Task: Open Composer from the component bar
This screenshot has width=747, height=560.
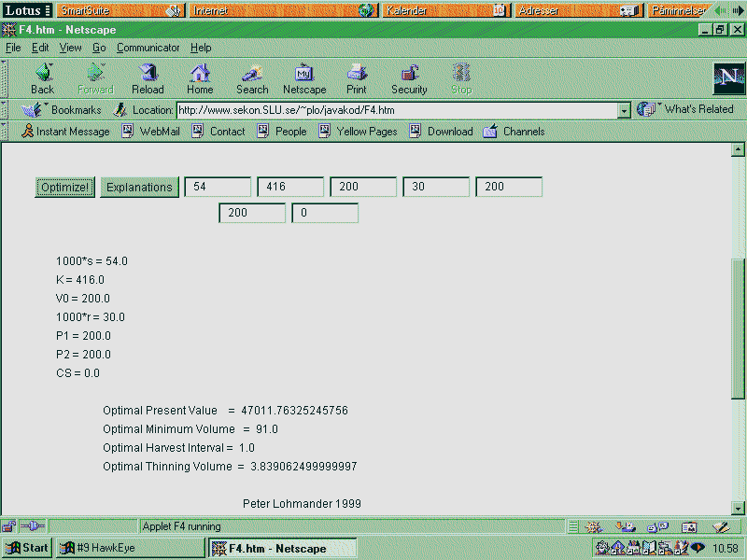Action: click(x=722, y=526)
